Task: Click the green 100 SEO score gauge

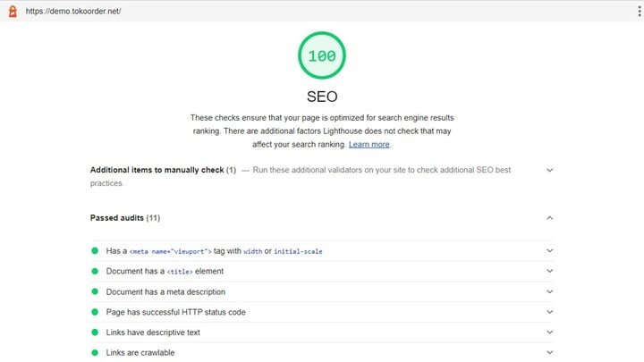Action: [321, 56]
